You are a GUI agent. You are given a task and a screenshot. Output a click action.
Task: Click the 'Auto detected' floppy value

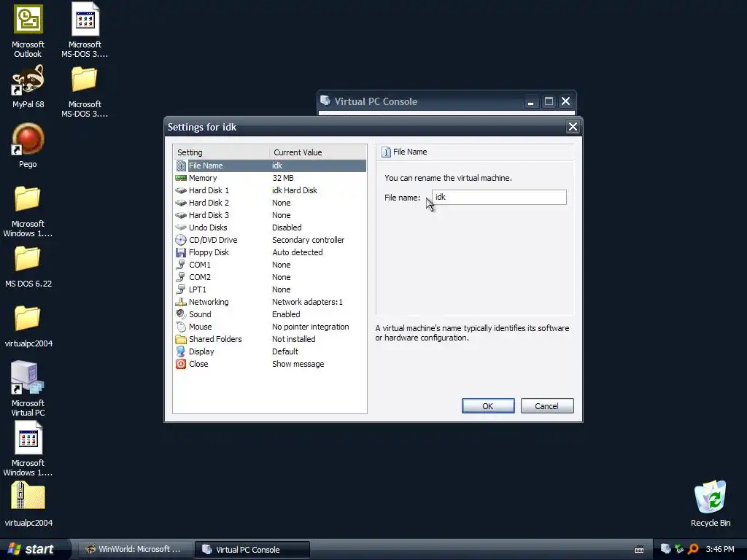(x=298, y=252)
